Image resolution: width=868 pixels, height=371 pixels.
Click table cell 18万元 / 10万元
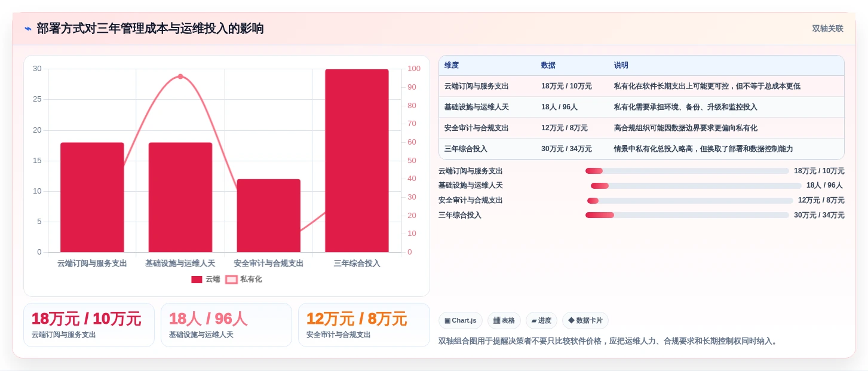[566, 87]
